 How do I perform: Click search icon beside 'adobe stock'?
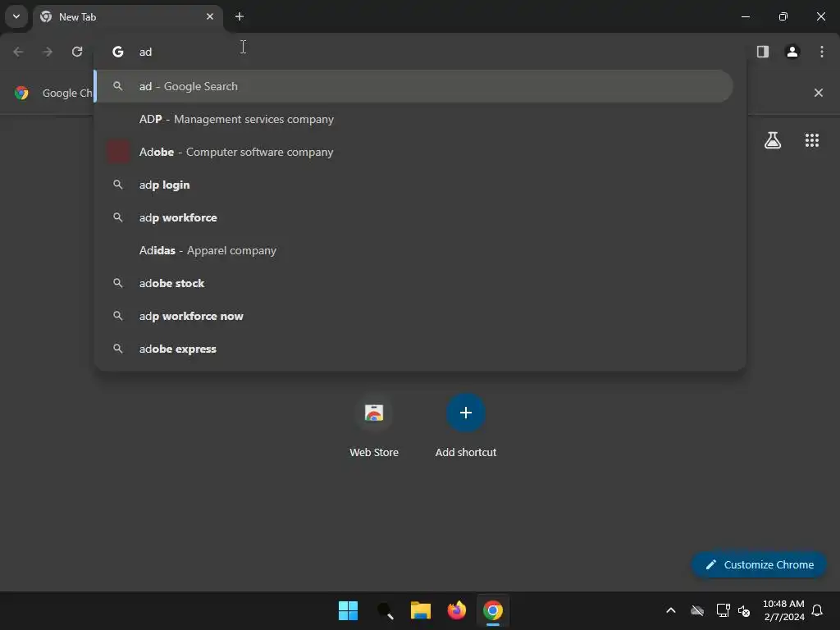(x=118, y=283)
